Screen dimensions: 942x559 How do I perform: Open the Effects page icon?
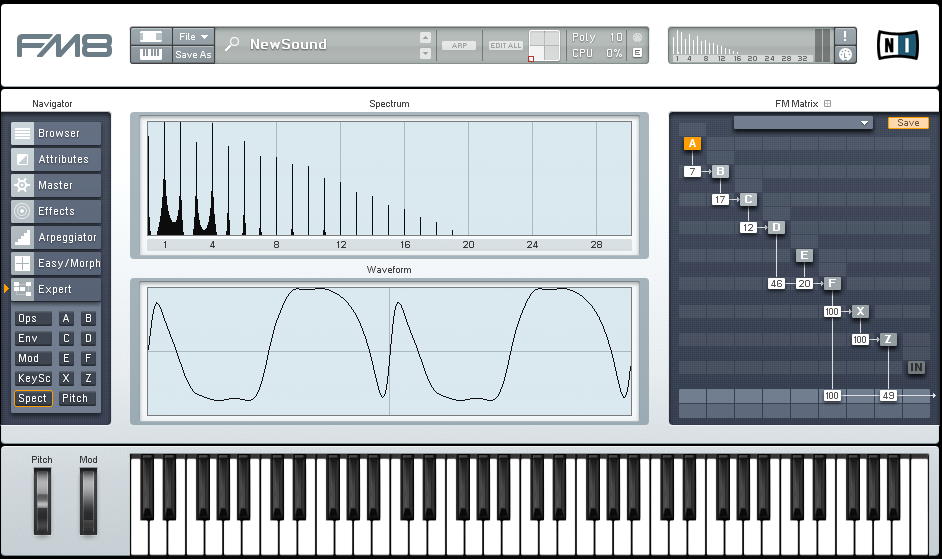(x=22, y=211)
